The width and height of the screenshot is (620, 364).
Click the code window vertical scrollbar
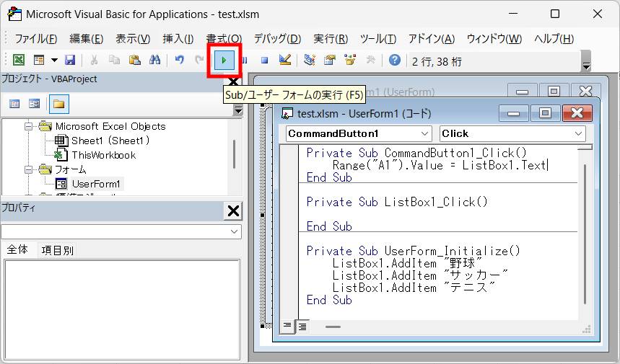click(585, 234)
